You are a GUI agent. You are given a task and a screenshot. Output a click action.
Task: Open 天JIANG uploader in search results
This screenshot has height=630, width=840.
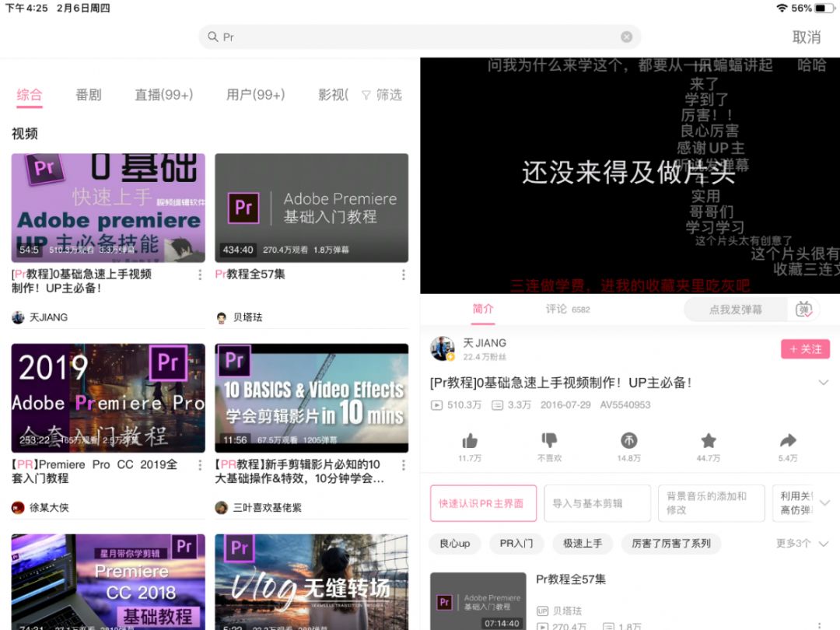click(x=40, y=317)
